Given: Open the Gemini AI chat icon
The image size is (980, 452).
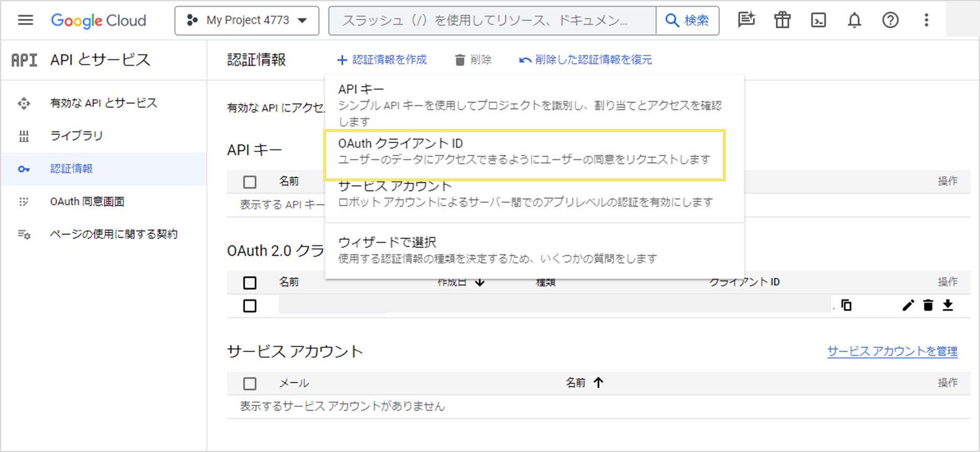Looking at the screenshot, I should click(746, 20).
